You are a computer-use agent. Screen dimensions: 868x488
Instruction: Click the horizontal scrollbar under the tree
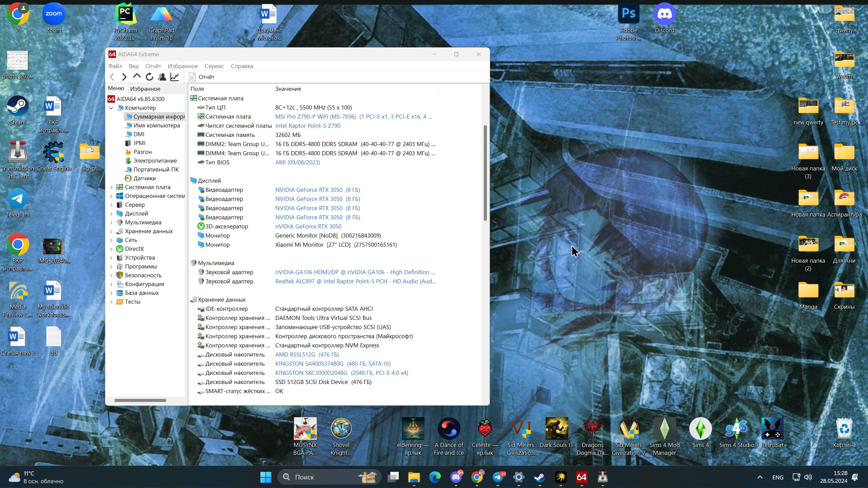point(140,400)
